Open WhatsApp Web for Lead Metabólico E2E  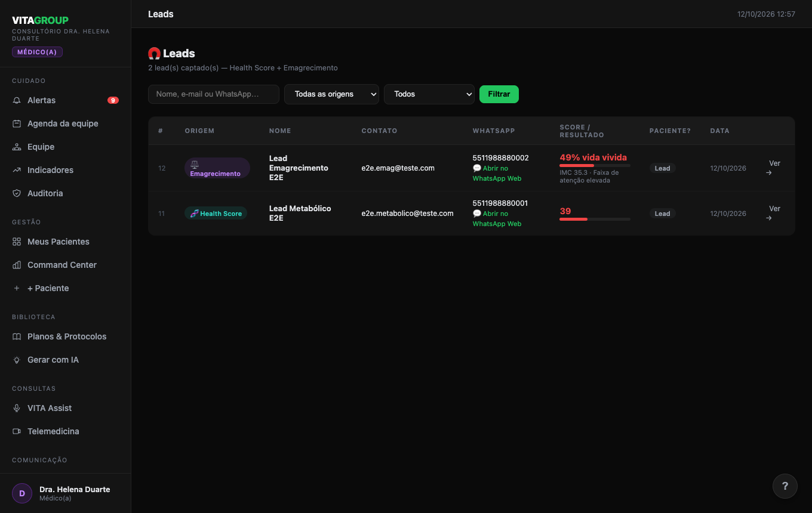[497, 218]
